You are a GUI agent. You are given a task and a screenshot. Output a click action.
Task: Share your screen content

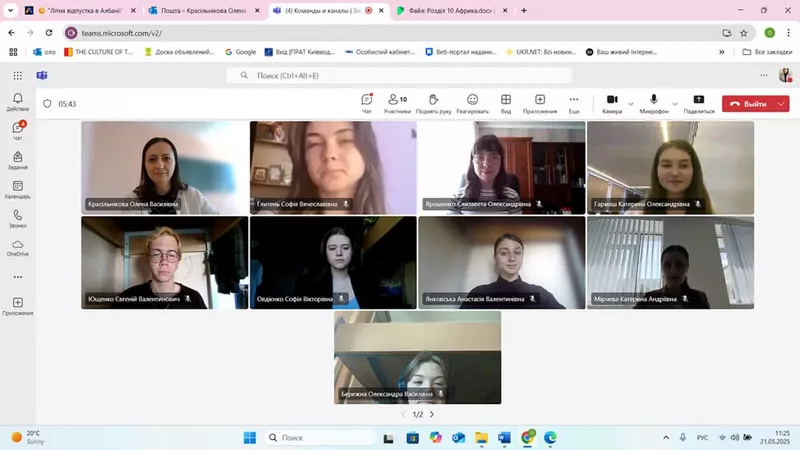pyautogui.click(x=698, y=103)
